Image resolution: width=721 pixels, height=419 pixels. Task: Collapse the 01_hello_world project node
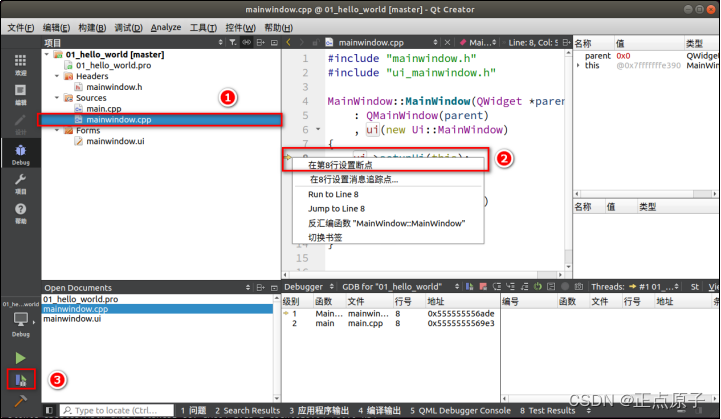coord(47,54)
